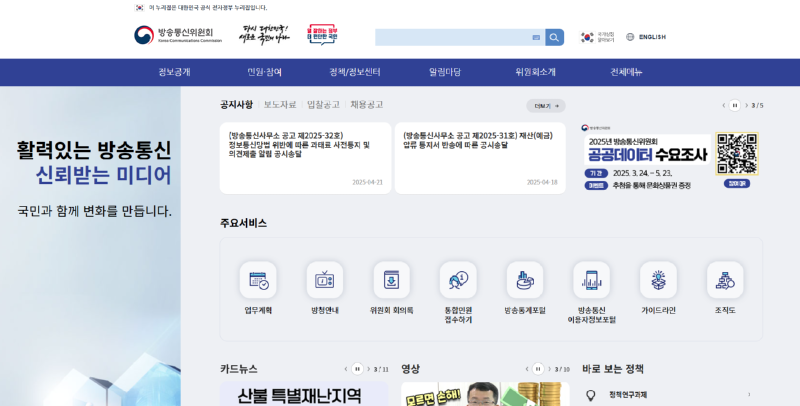800x406 pixels.
Task: Open the 위원회 회의록 download icon
Action: 391,280
